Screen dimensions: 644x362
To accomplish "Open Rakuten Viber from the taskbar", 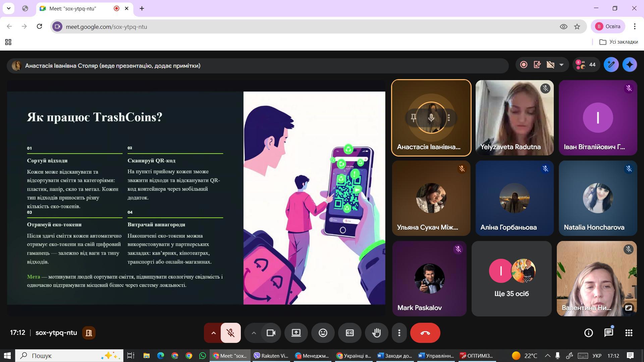I will (271, 356).
